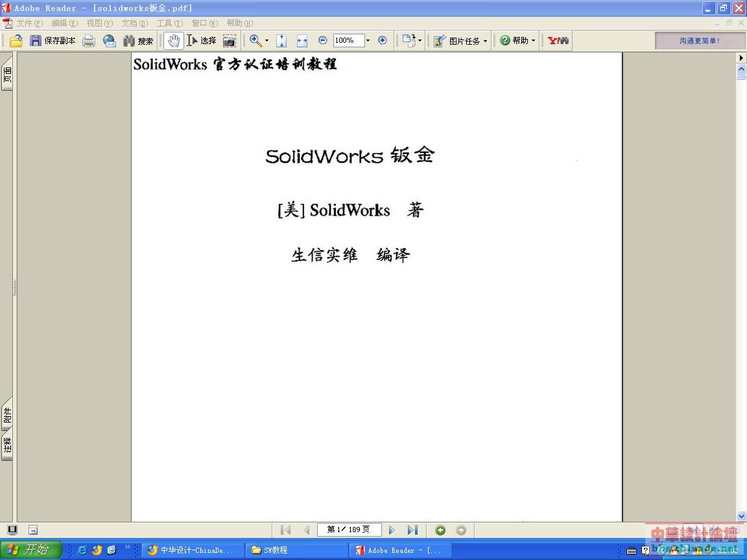This screenshot has width=747, height=560.
Task: Open the Window (窗口) menu
Action: point(205,23)
